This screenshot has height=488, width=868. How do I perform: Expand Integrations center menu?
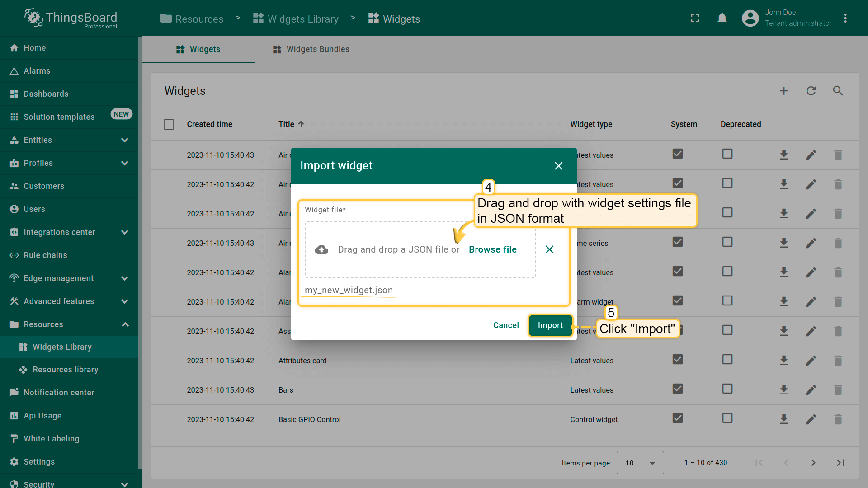125,232
